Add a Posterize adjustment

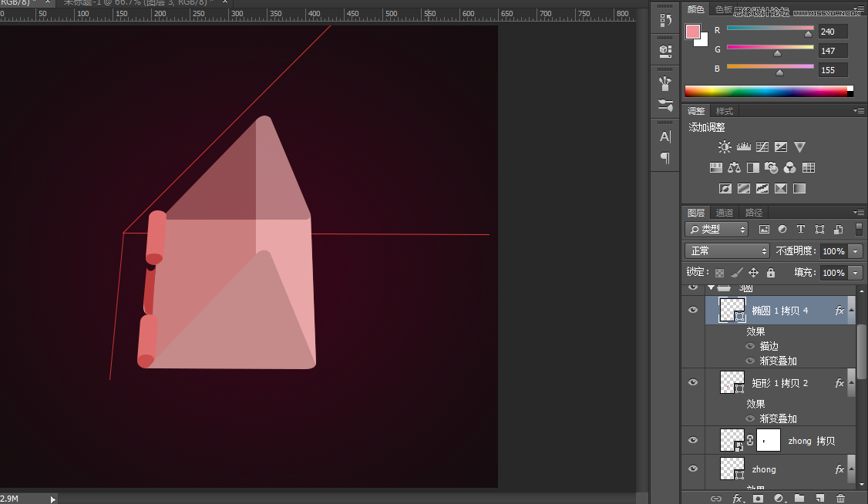point(744,189)
